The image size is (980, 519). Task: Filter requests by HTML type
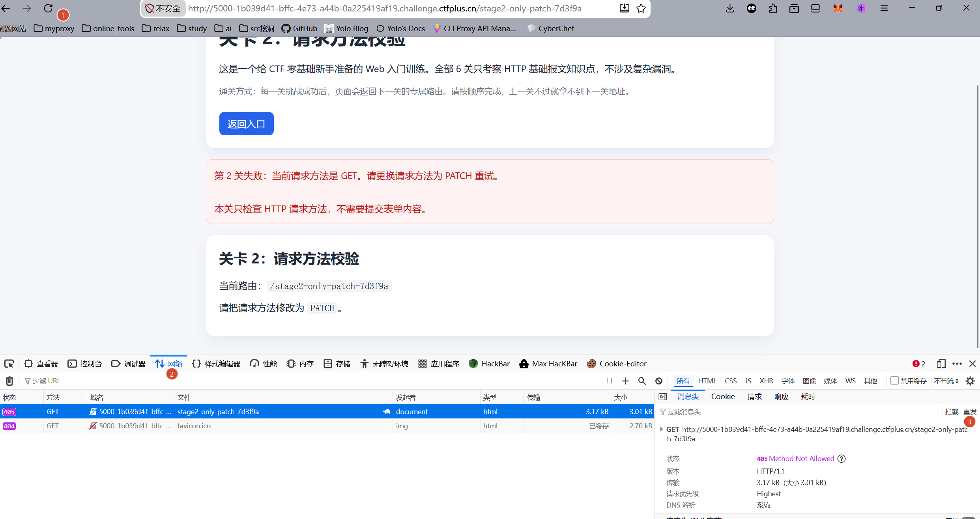pos(707,381)
